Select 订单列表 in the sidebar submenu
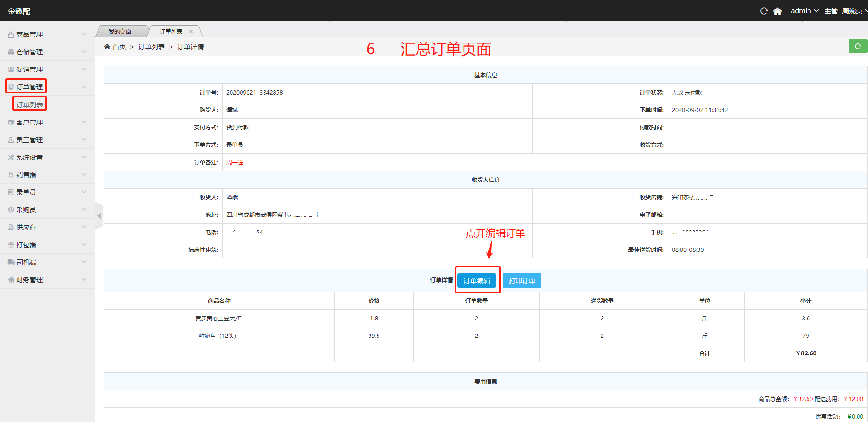 [x=30, y=104]
